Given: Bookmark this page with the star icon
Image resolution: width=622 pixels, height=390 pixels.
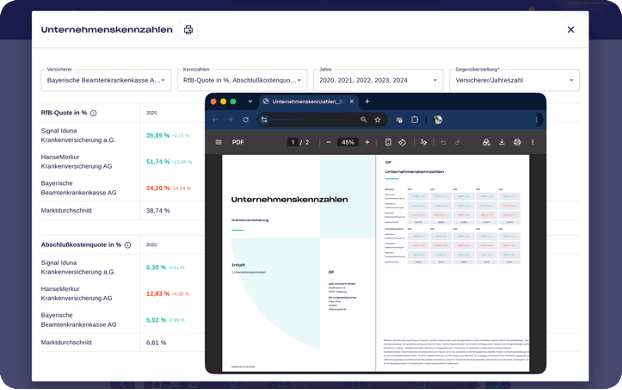Looking at the screenshot, I should 378,119.
